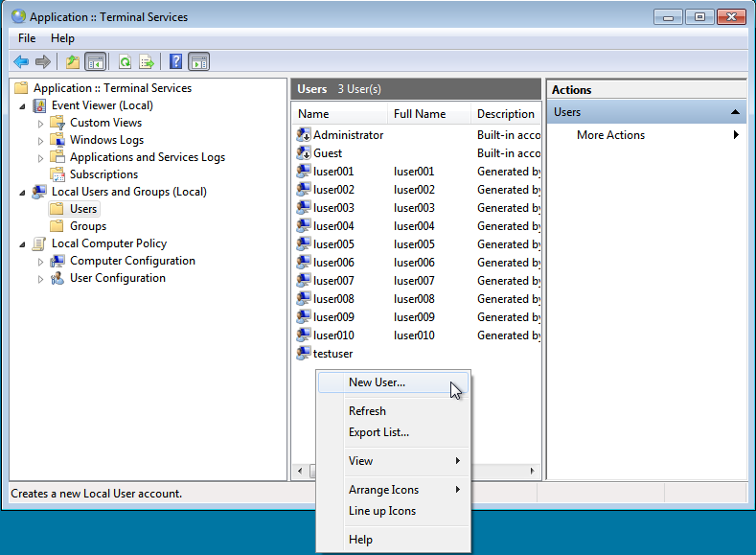Click the Back arrow toolbar icon

coord(21,62)
